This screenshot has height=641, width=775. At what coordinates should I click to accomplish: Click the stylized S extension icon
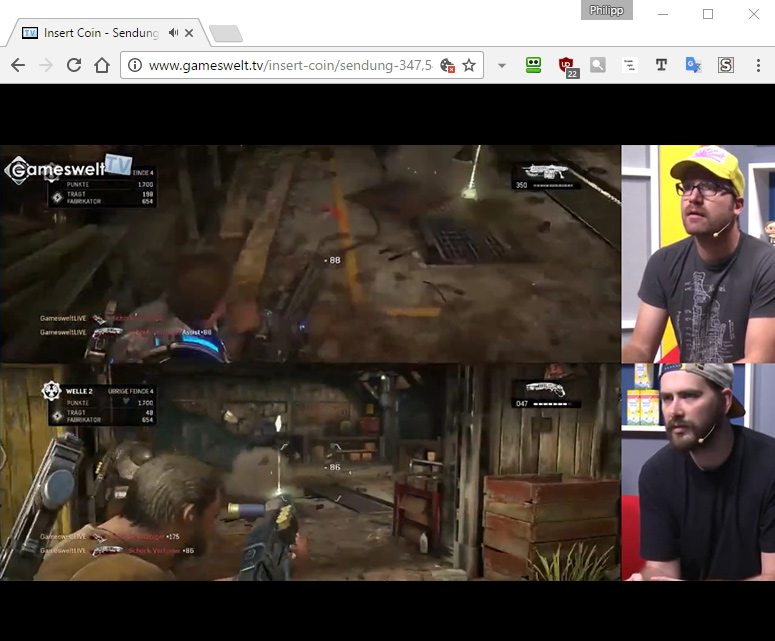[x=725, y=65]
